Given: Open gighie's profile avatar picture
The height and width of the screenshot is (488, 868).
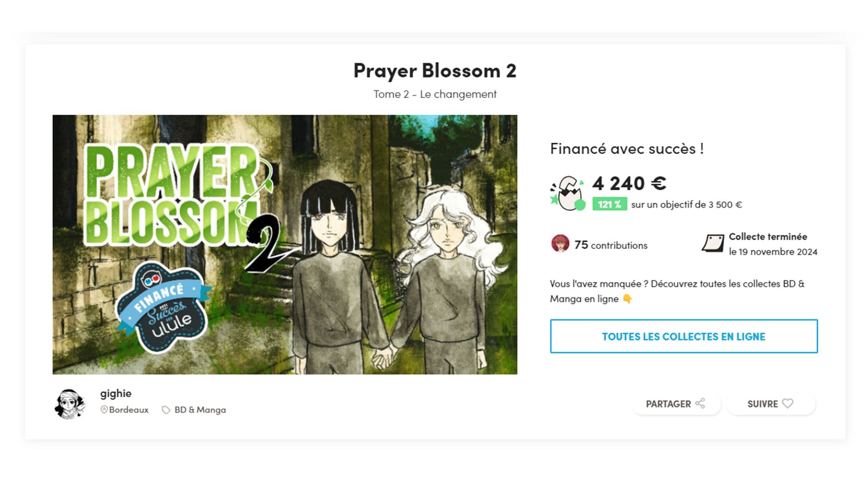Looking at the screenshot, I should pos(70,404).
